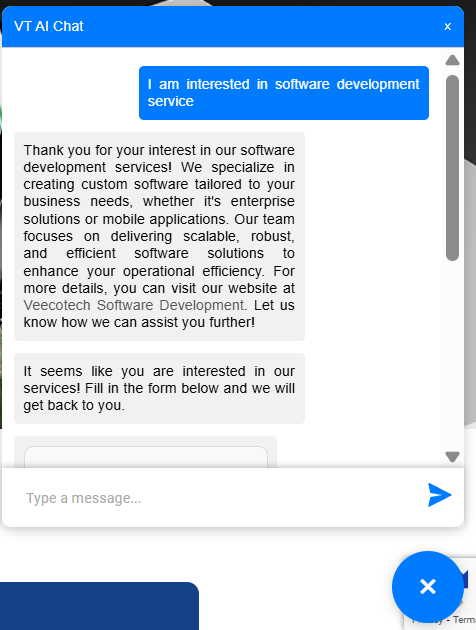The height and width of the screenshot is (630, 476).
Task: Open the Veecotech Software Development link
Action: coord(134,305)
